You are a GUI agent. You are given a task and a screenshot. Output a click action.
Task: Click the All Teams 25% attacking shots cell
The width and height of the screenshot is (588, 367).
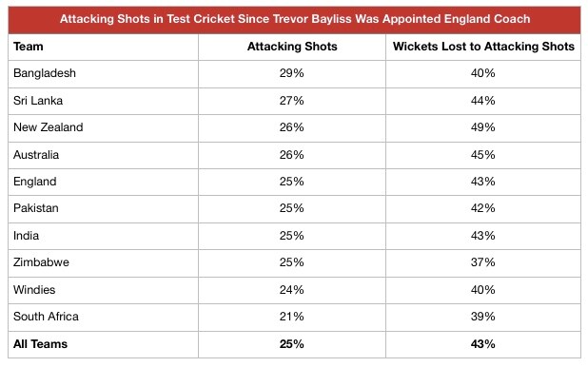pos(292,344)
